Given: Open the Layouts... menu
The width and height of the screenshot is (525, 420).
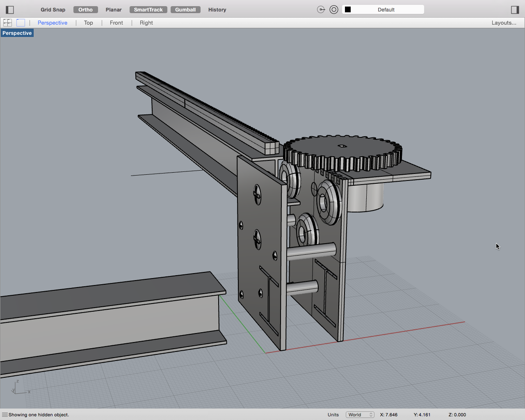Looking at the screenshot, I should pyautogui.click(x=504, y=23).
